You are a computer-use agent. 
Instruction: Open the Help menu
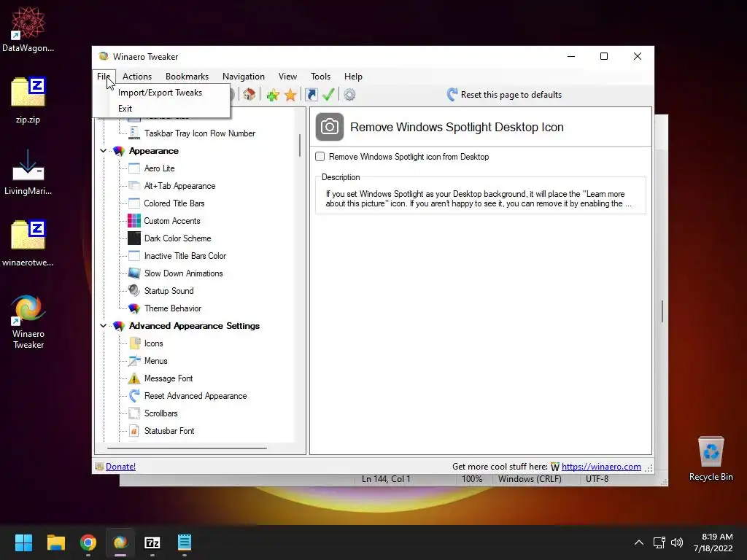coord(354,77)
